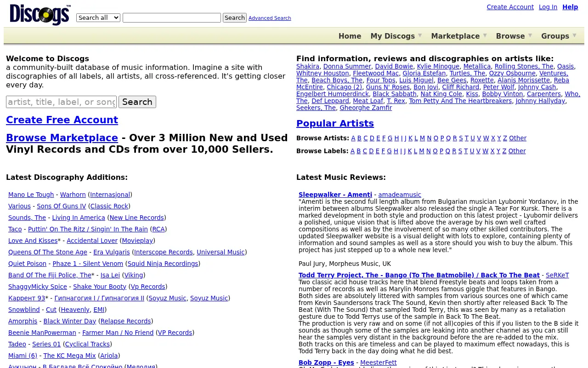
Task: Browse Labels under Other
Action: tap(517, 151)
